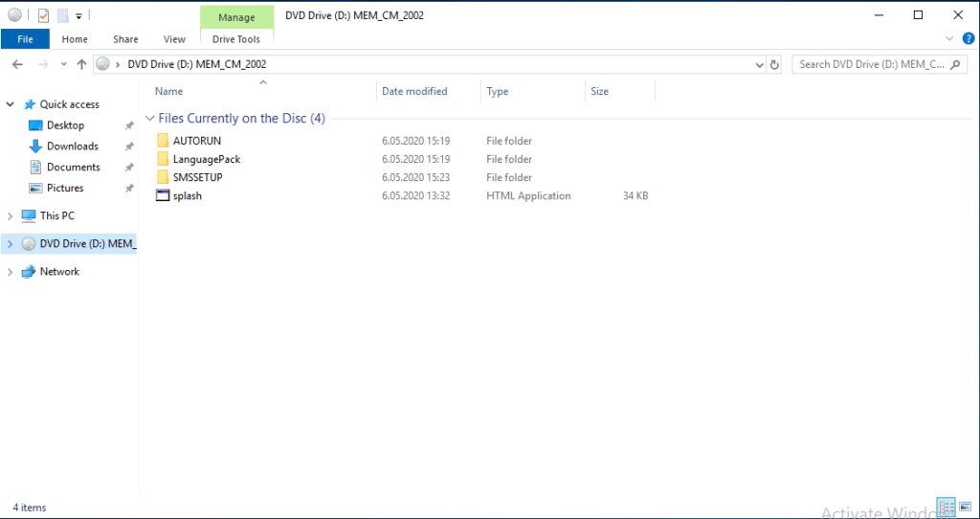The height and width of the screenshot is (519, 980).
Task: Expand the This PC tree node
Action: click(10, 216)
